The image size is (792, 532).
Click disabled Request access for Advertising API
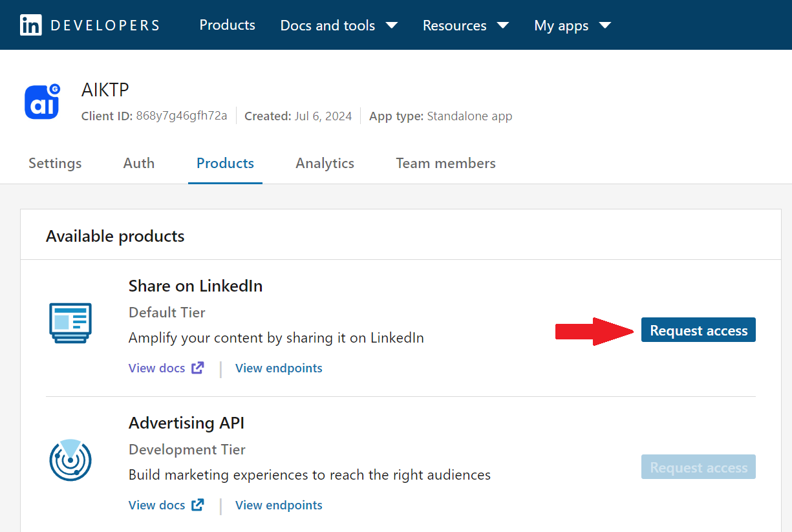[x=698, y=467]
